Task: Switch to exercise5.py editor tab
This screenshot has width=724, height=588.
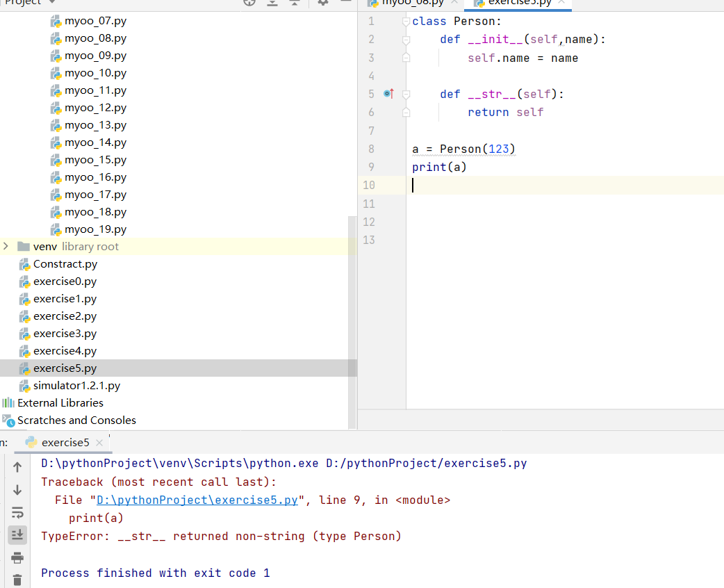Action: (x=518, y=3)
